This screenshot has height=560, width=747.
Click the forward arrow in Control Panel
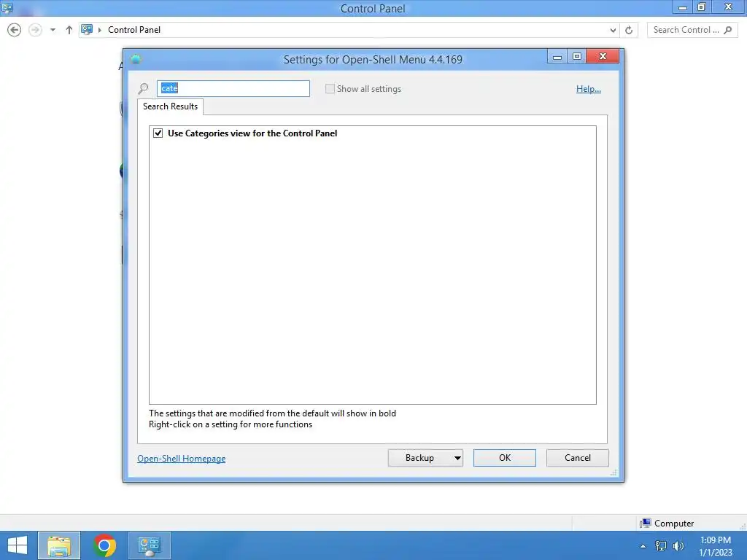coord(35,30)
